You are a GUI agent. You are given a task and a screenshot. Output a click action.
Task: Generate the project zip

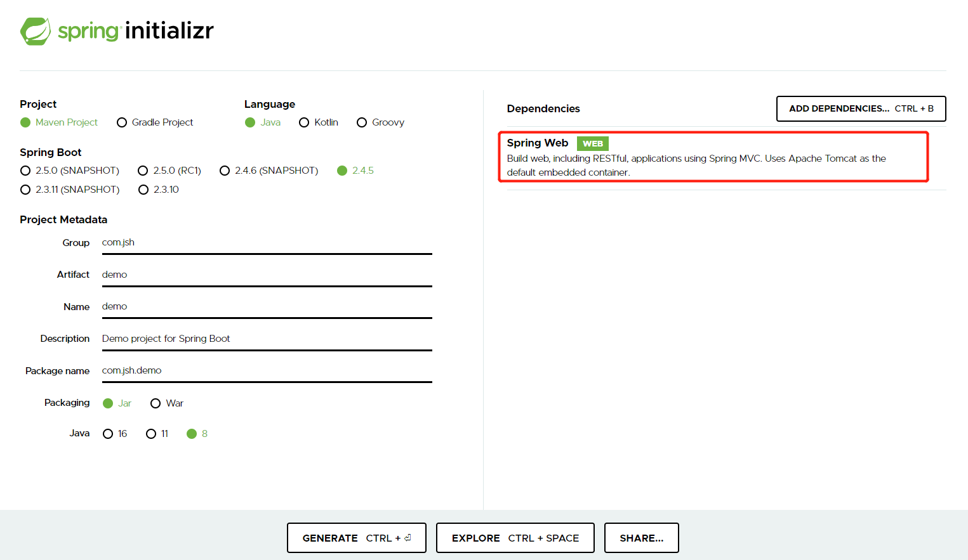point(357,538)
